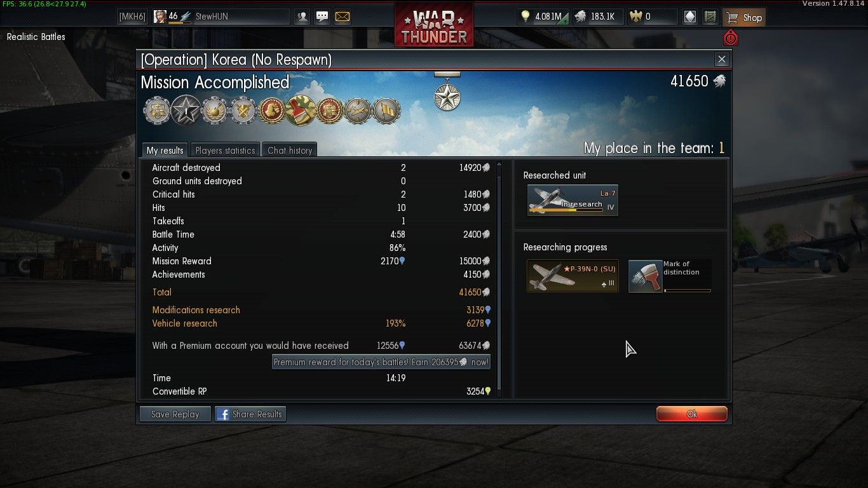This screenshot has height=488, width=868.
Task: Open the mail envelope icon
Action: point(342,17)
